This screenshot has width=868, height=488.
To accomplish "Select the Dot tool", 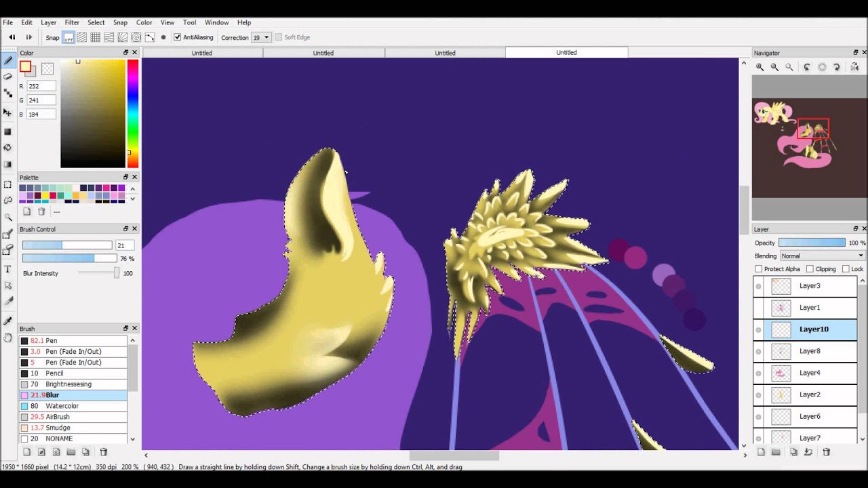I will (x=8, y=94).
